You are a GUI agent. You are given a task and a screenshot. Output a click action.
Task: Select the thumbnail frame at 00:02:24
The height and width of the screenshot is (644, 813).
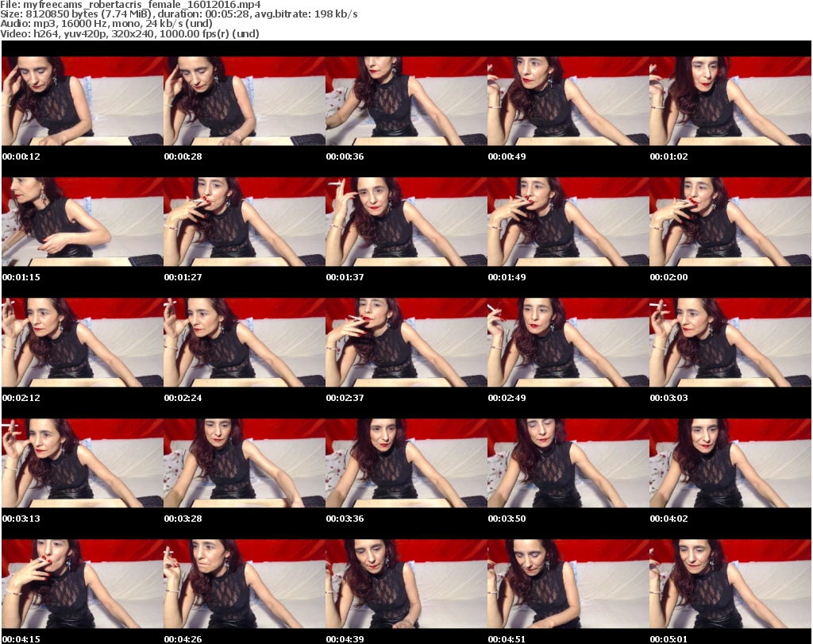245,342
